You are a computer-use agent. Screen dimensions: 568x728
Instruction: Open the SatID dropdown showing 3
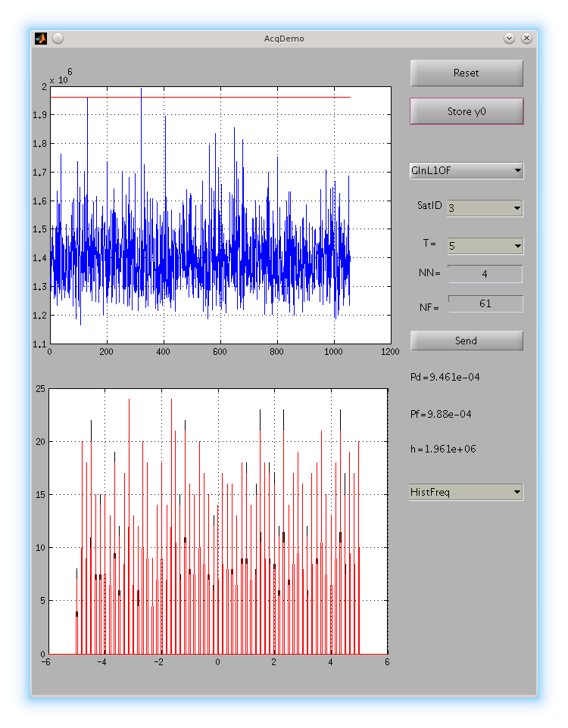click(x=485, y=208)
